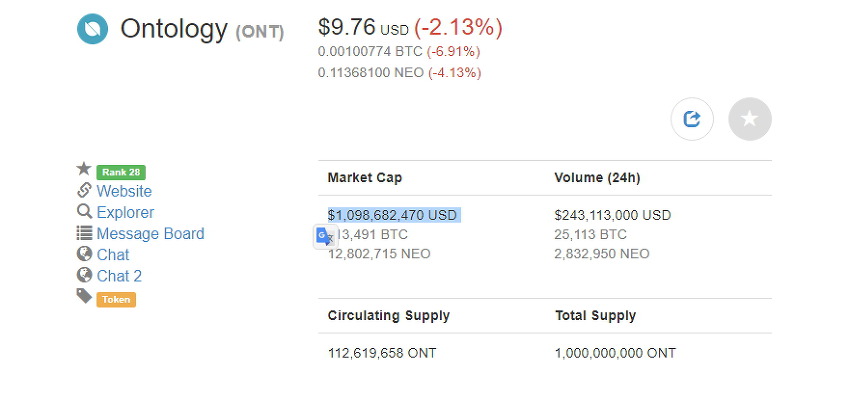Click the orange Token badge

(116, 299)
